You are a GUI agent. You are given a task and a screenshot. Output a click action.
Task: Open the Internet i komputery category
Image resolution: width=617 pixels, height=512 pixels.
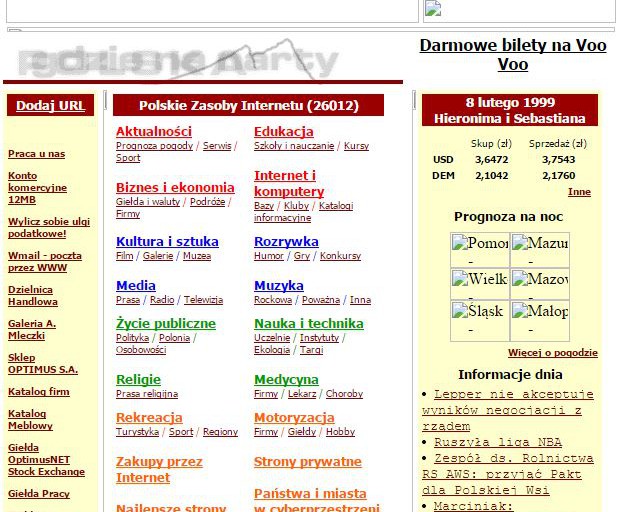coord(289,184)
